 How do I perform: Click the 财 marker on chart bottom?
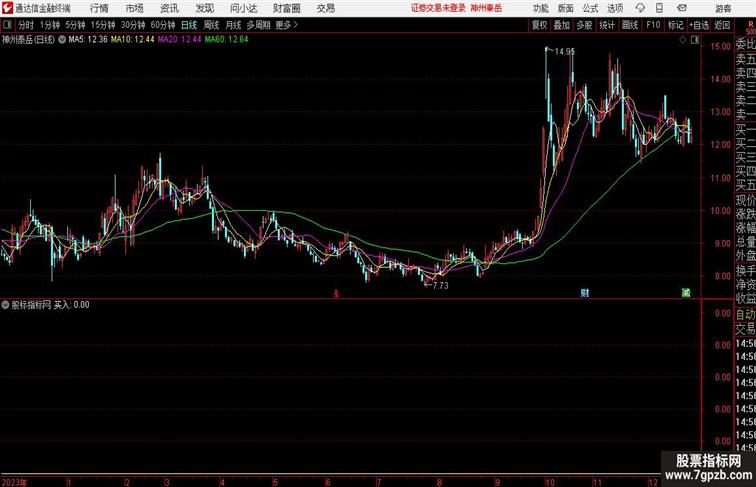(585, 293)
